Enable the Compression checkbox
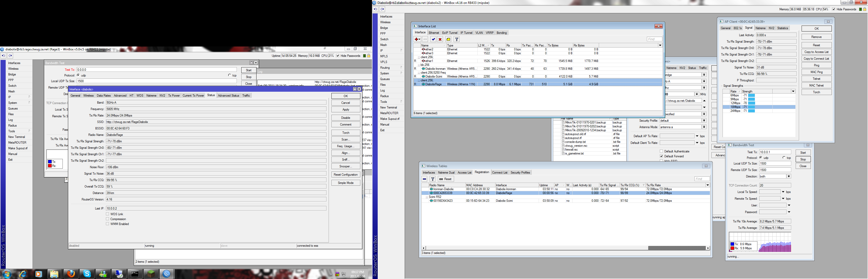This screenshot has height=279, width=868. (108, 219)
